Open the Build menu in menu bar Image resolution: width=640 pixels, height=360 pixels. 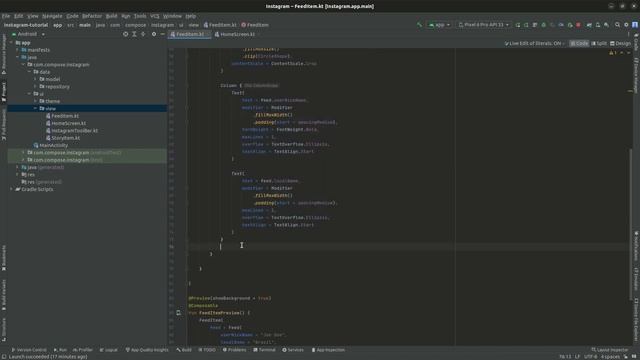click(x=111, y=16)
